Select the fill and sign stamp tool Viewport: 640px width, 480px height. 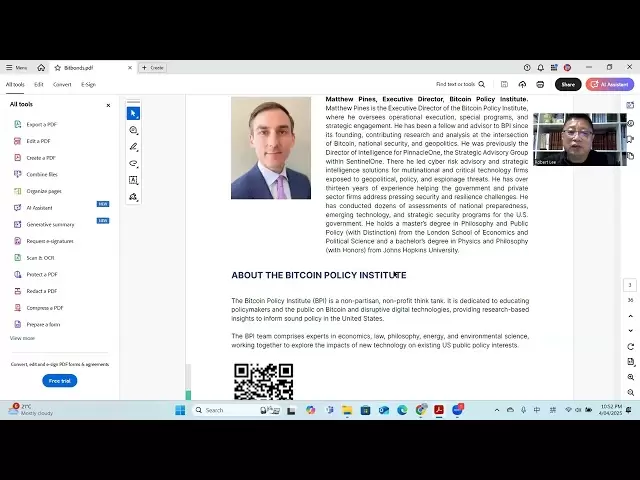click(x=133, y=197)
